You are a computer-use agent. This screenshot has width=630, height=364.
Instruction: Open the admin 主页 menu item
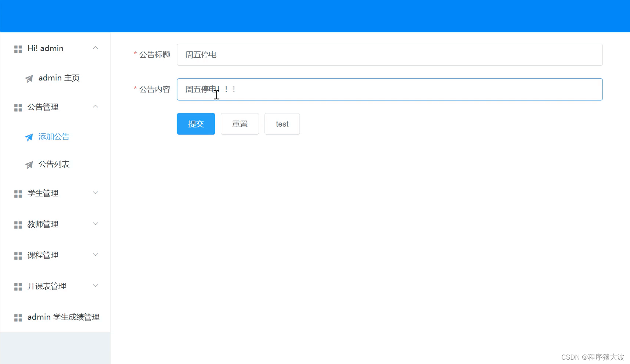[60, 78]
